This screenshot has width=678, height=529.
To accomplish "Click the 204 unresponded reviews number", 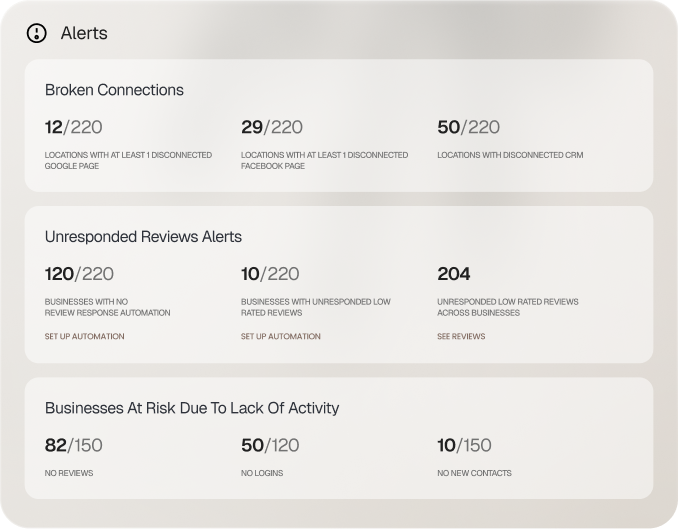I will click(454, 274).
